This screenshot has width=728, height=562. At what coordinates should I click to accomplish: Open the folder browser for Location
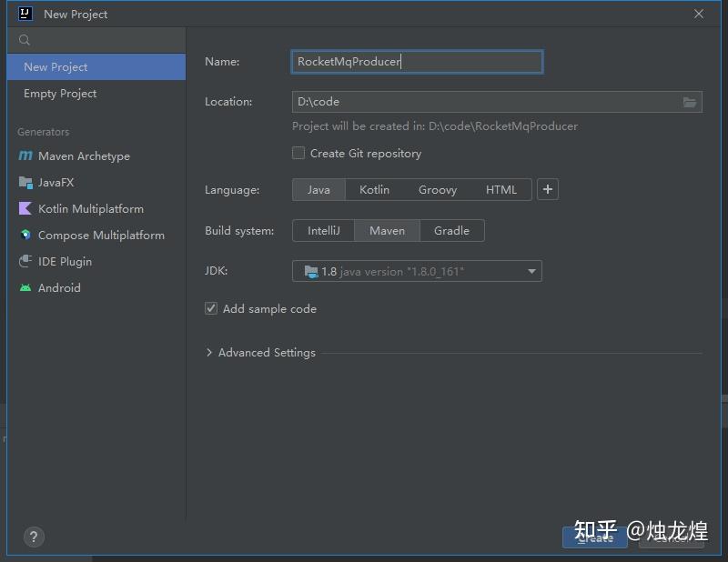click(690, 102)
